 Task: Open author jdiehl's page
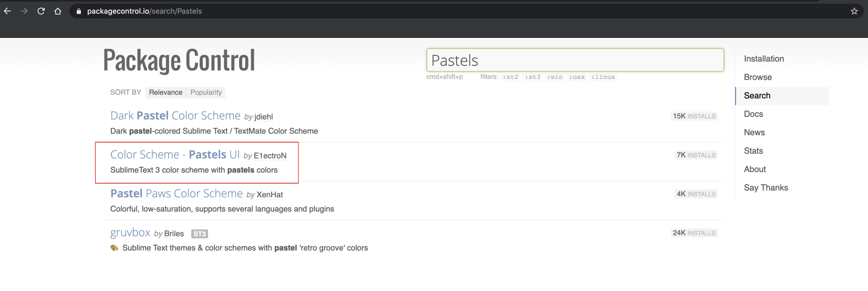264,117
